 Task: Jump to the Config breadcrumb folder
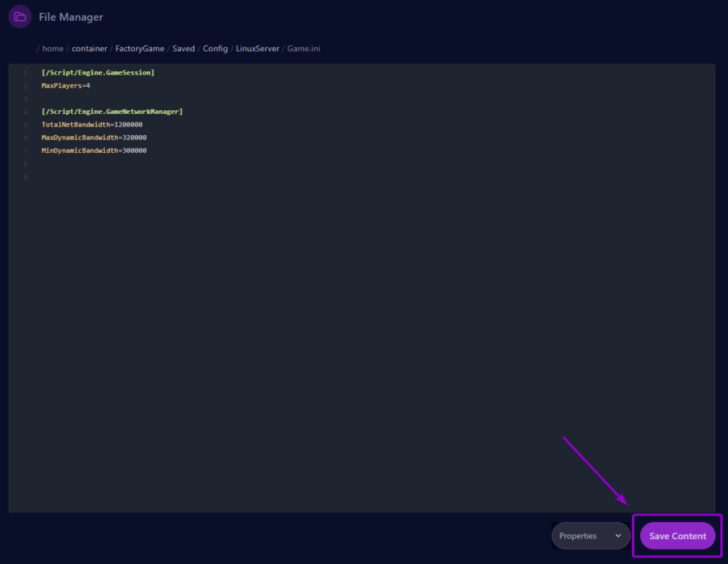click(x=215, y=48)
